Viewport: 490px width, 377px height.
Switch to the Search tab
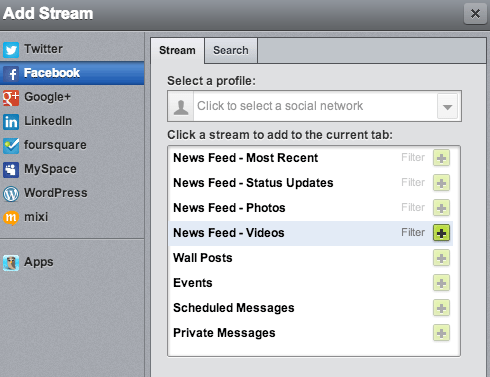click(231, 50)
